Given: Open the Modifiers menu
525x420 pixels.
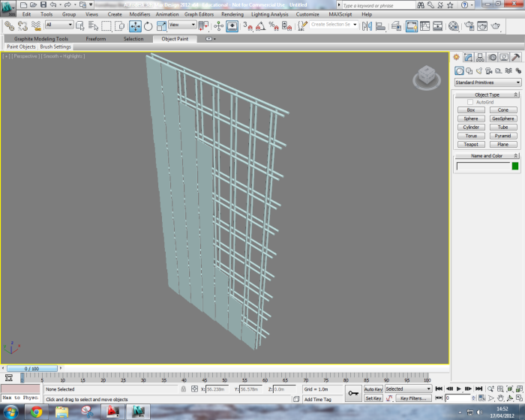Looking at the screenshot, I should point(139,14).
